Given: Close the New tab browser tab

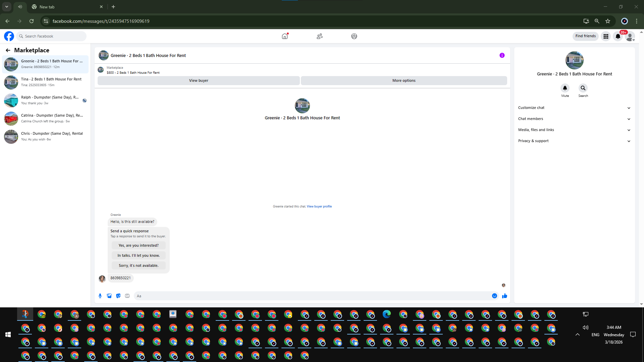Looking at the screenshot, I should [x=101, y=7].
